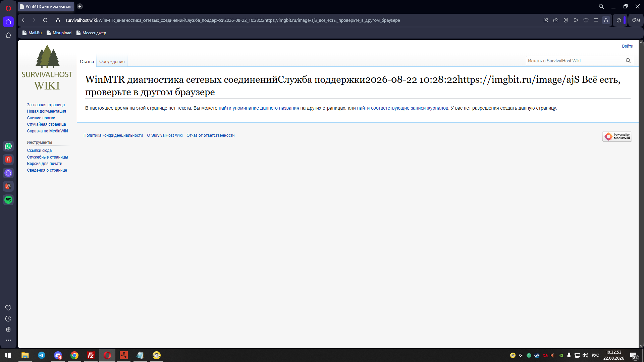Open Версия для печати link

pos(45,164)
